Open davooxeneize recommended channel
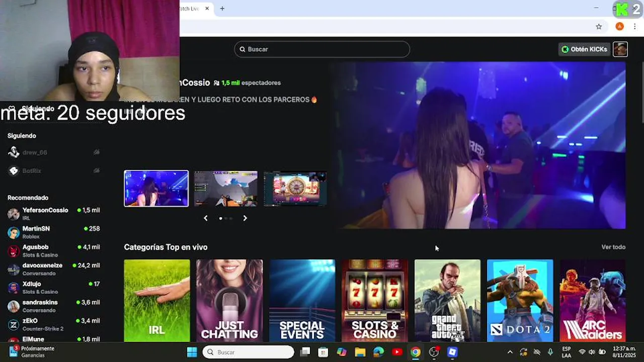Viewport: 644px width, 362px height. pyautogui.click(x=54, y=269)
